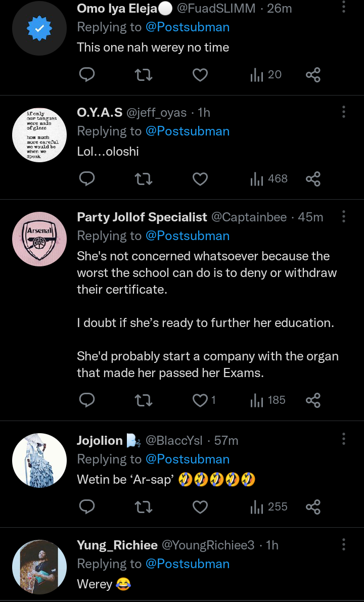The width and height of the screenshot is (364, 602).
Task: Like Omo Iya Eleja's werey tweet
Action: [x=201, y=75]
